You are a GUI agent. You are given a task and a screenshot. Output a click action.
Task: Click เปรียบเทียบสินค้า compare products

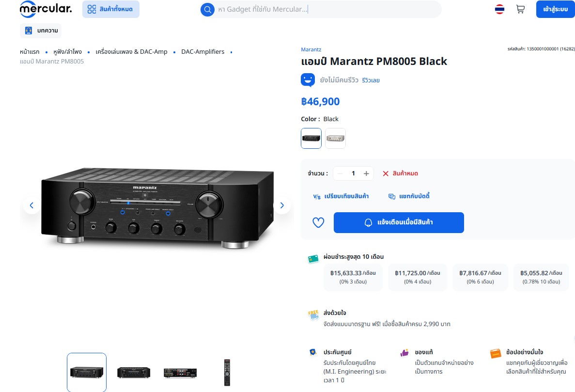pos(341,196)
